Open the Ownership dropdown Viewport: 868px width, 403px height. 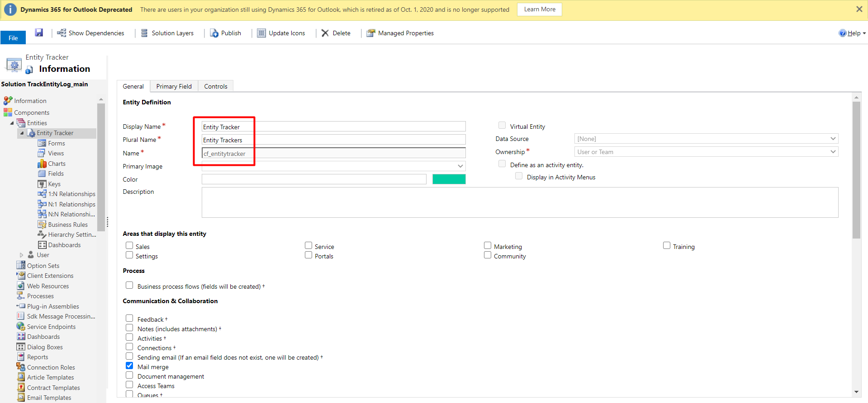pos(706,152)
